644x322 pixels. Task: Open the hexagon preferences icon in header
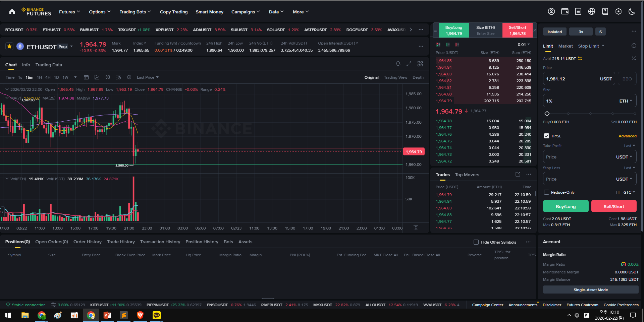619,12
